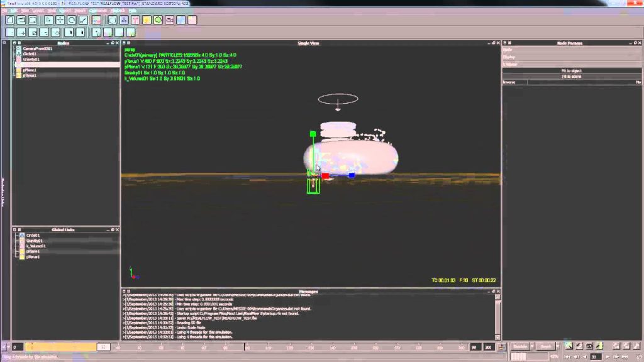
Task: Close the Global Links panel
Action: [117, 230]
